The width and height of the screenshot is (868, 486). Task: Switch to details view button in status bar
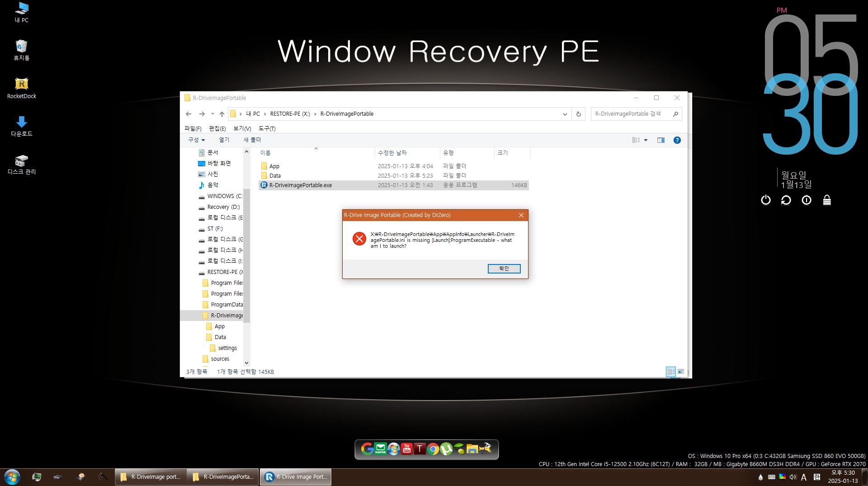pos(671,372)
